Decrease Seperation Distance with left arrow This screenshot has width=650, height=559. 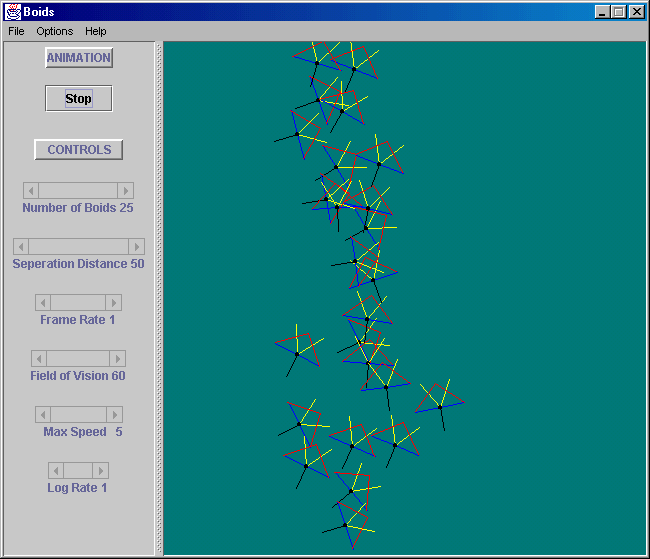point(21,247)
